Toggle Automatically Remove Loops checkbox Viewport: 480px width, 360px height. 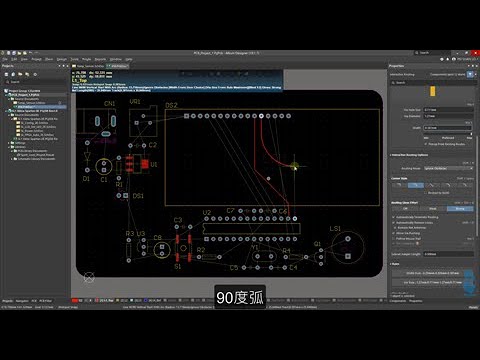[x=394, y=222]
